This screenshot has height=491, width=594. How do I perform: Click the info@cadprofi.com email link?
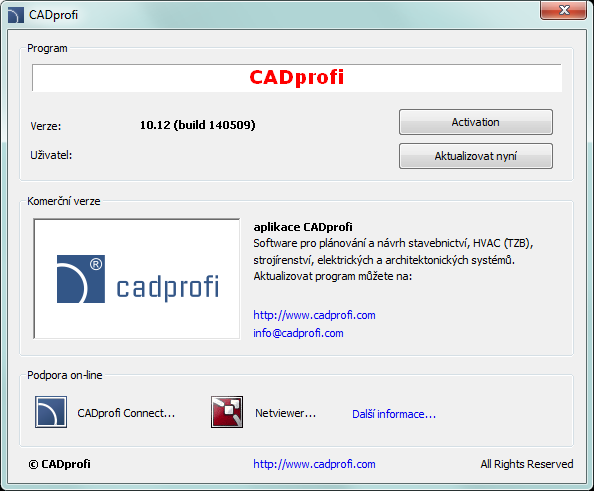(x=298, y=333)
